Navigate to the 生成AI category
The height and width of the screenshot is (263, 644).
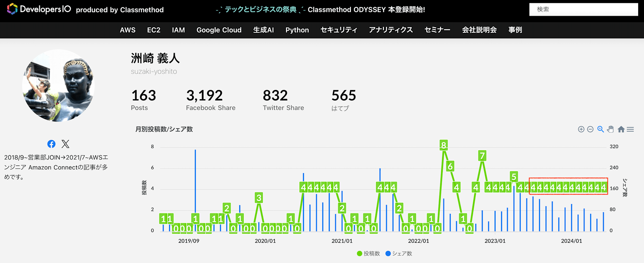click(x=263, y=30)
